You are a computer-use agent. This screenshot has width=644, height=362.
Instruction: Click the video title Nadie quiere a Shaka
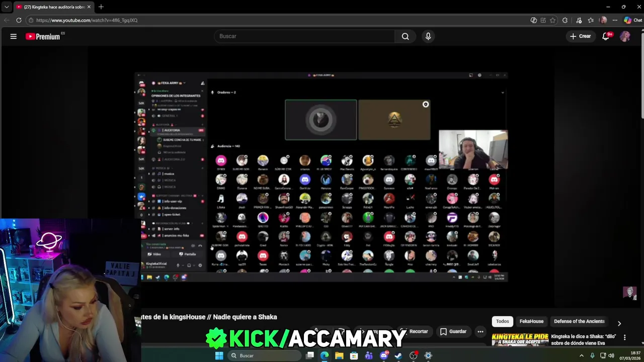point(209,317)
